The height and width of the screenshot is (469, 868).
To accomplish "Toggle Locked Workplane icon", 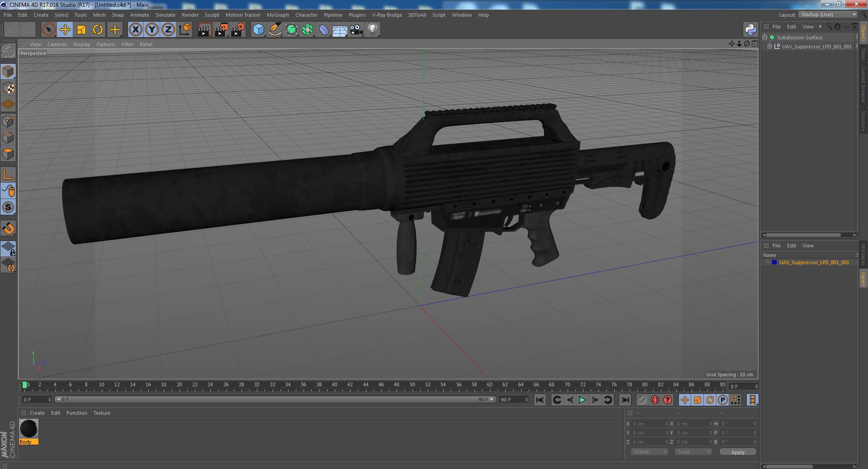I will (x=8, y=248).
